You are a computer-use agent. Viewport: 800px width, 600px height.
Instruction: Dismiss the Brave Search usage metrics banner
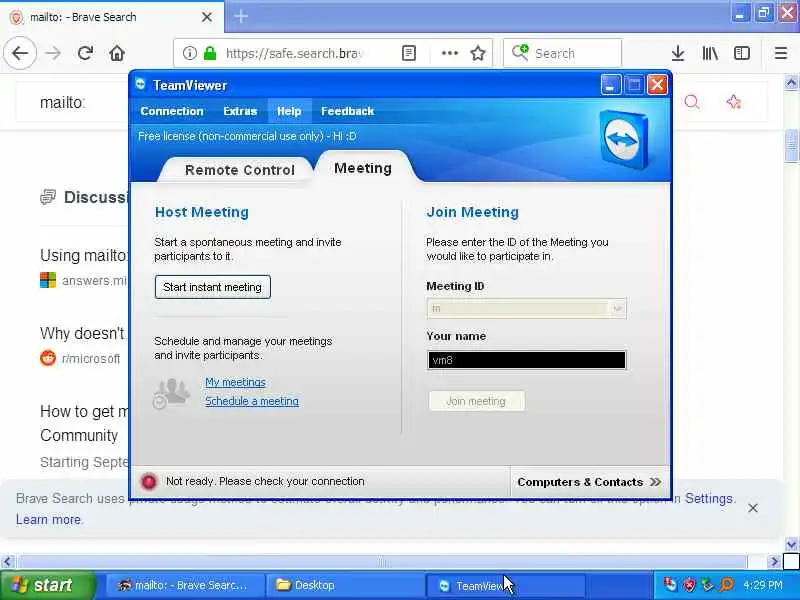coord(753,508)
